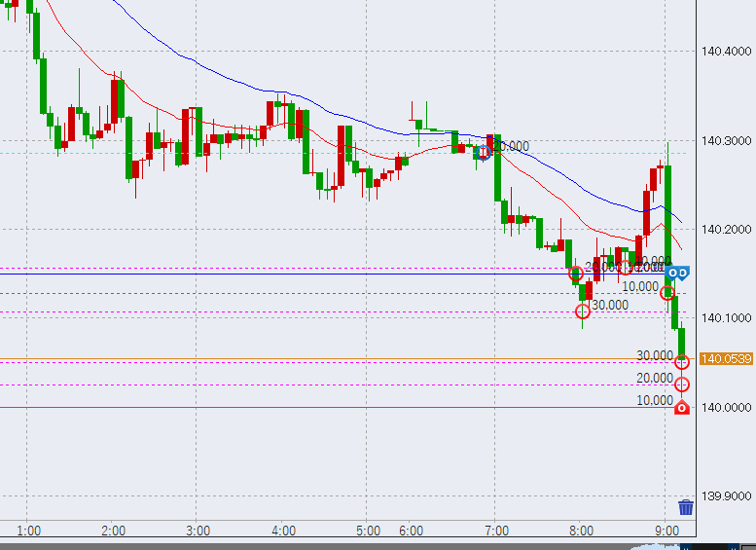756x550 pixels.
Task: Click the 140.3000 price axis label
Action: (x=725, y=141)
